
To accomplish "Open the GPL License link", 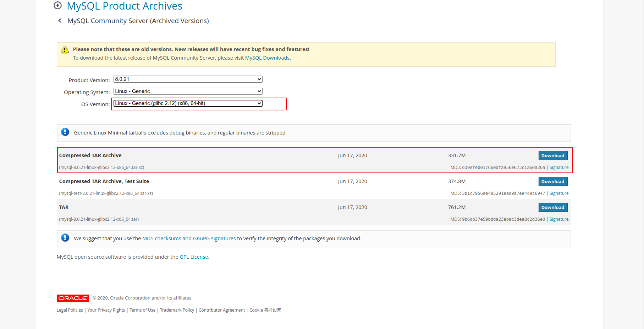I will (x=194, y=257).
